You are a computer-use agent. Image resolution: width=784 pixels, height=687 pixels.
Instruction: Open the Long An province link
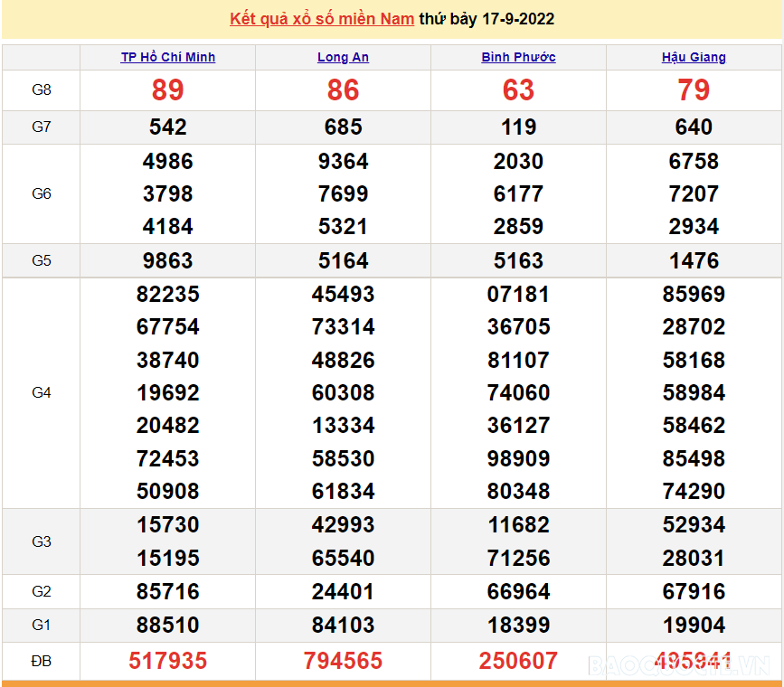[x=343, y=57]
